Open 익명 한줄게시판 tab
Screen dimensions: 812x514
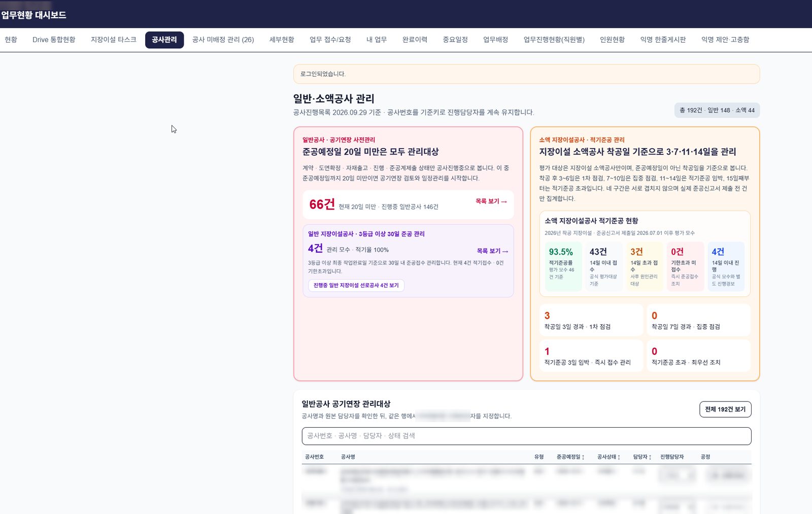pos(663,40)
